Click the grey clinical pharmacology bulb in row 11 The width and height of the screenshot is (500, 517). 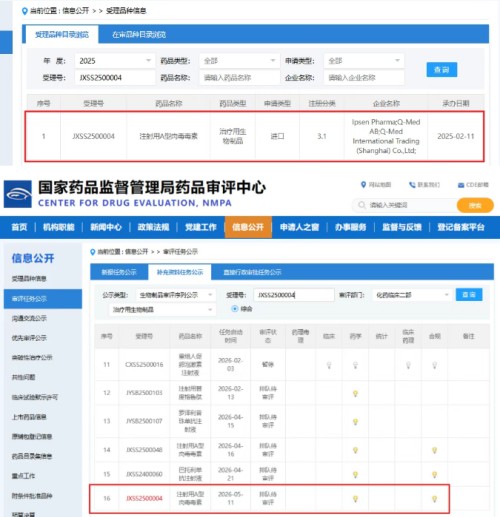point(408,365)
